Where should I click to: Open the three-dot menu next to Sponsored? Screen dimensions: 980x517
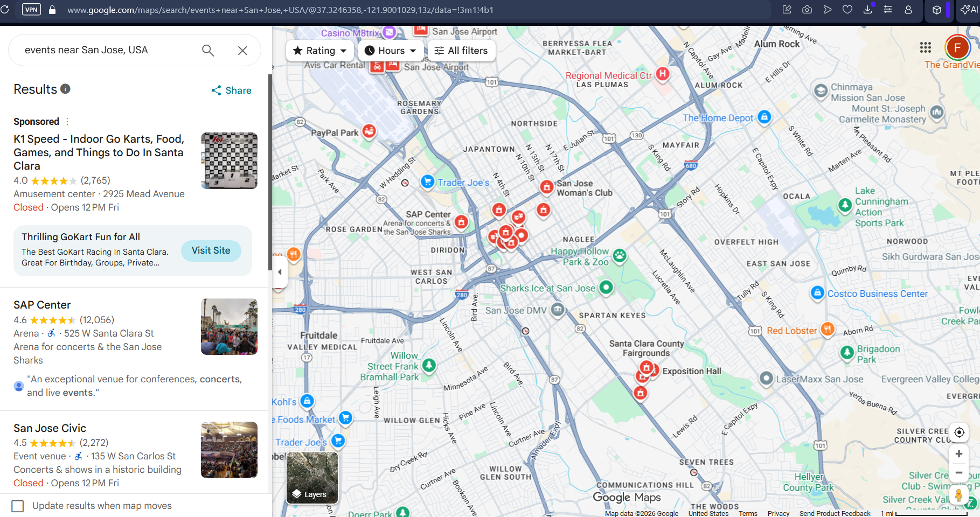pyautogui.click(x=67, y=121)
